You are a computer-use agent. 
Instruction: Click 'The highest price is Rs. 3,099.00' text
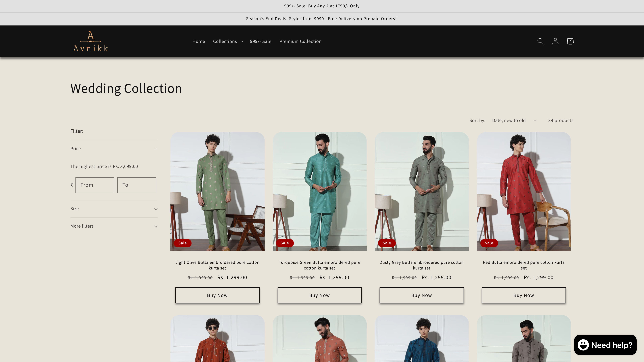[x=104, y=166]
